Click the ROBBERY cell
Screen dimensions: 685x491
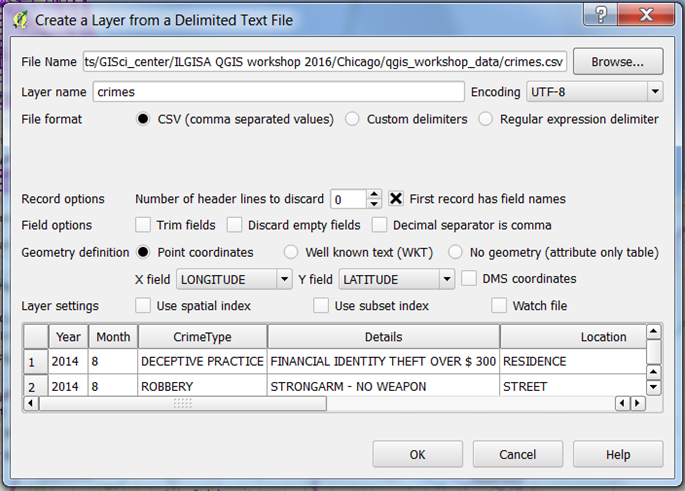click(202, 386)
